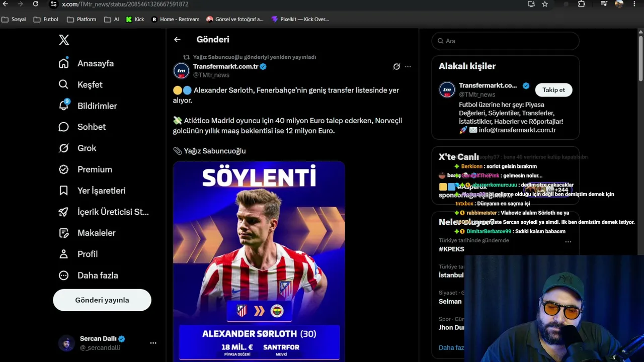Go to Profil in the sidebar
644x362 pixels.
[x=78, y=254]
